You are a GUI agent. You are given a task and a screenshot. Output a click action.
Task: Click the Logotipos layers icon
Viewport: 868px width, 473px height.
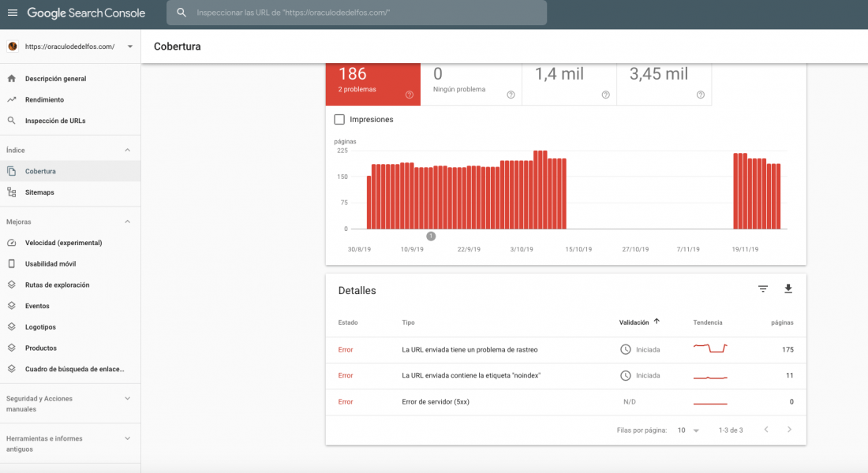[x=12, y=327]
